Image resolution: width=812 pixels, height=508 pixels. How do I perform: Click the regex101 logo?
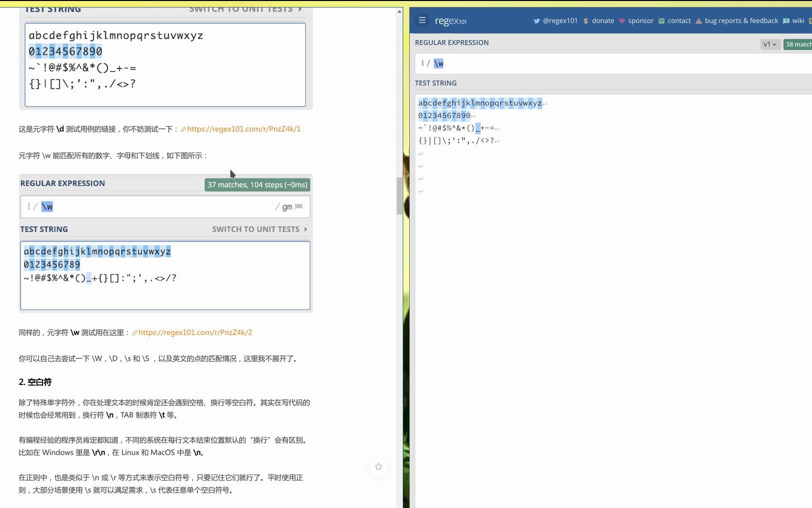(x=451, y=21)
